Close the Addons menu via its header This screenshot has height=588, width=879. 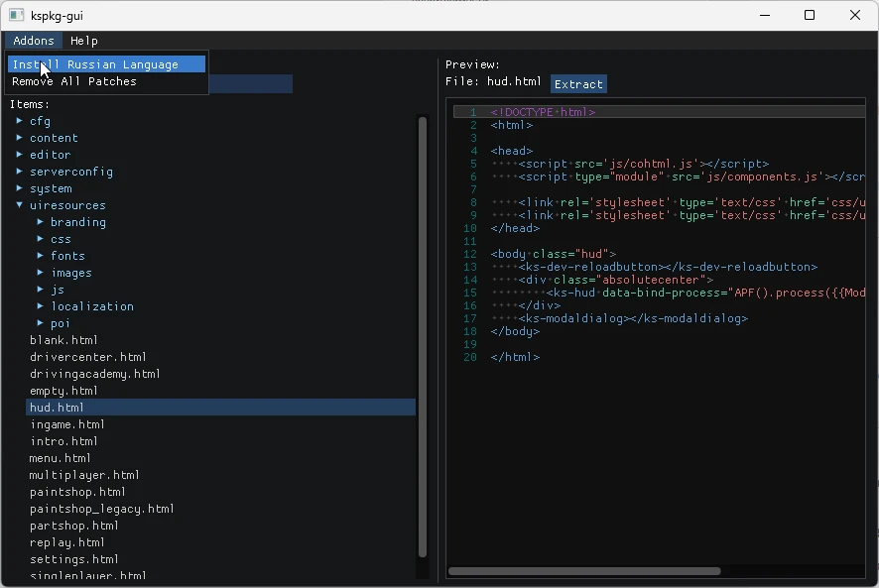[34, 41]
